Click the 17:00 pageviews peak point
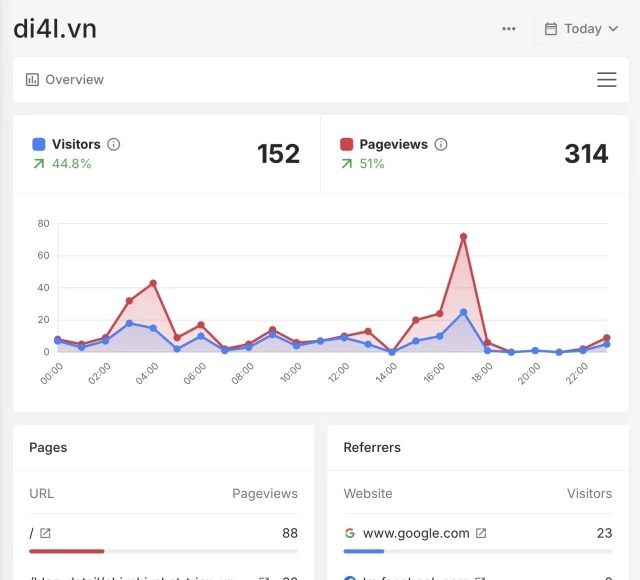 click(x=464, y=237)
